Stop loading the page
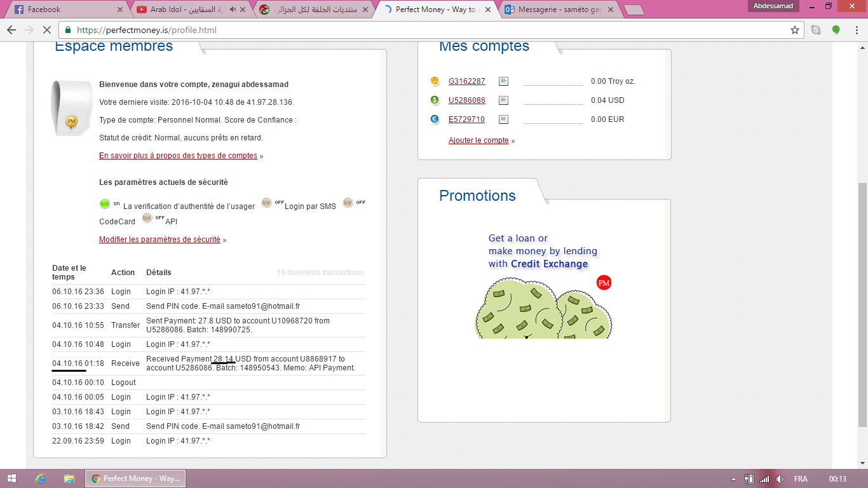Image resolution: width=868 pixels, height=488 pixels. click(48, 30)
